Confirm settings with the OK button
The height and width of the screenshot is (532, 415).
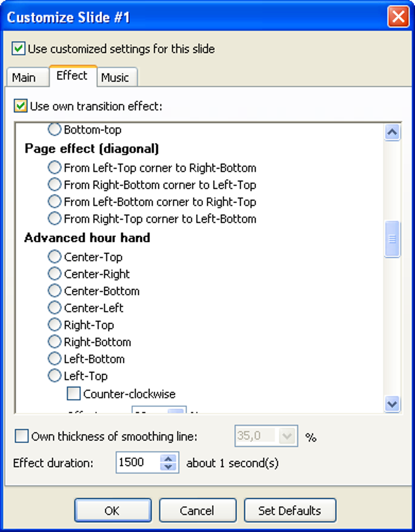[113, 510]
